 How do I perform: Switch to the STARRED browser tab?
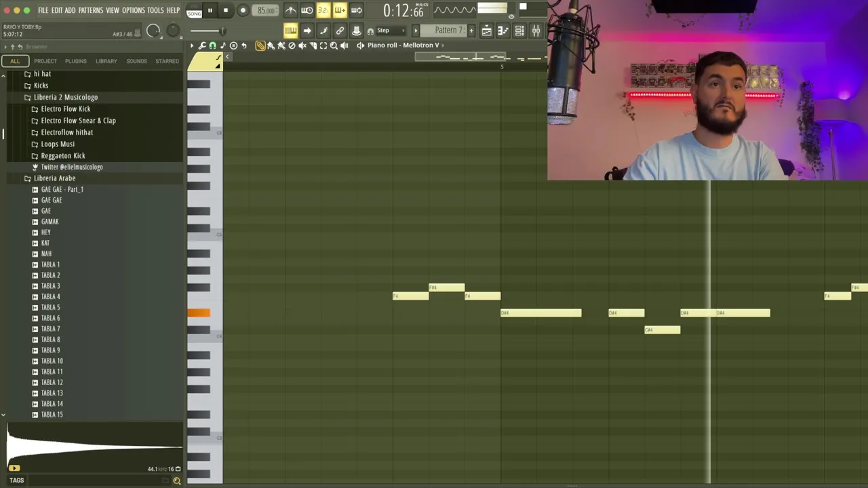167,61
